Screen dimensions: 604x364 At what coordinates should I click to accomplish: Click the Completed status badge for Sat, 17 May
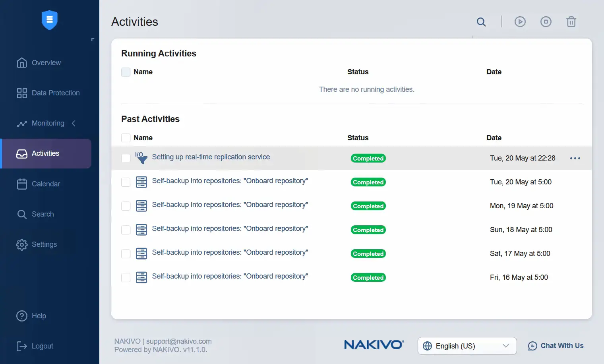point(368,254)
